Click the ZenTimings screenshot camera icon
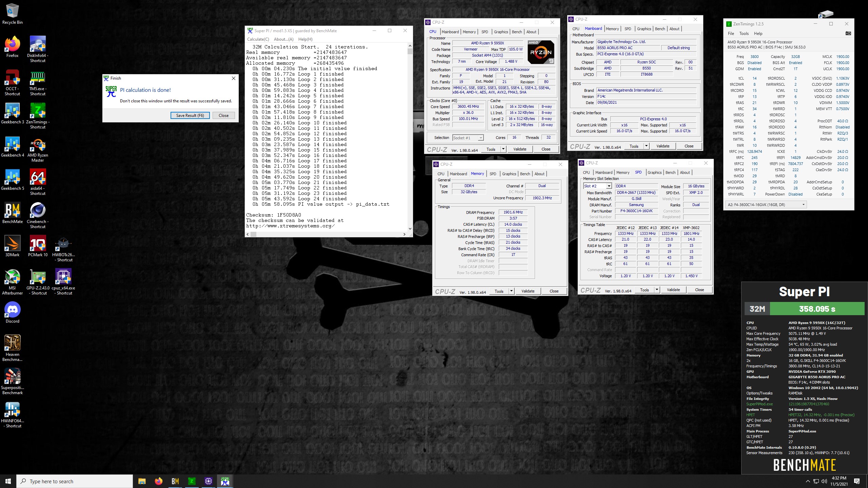The height and width of the screenshot is (488, 868). [x=848, y=33]
